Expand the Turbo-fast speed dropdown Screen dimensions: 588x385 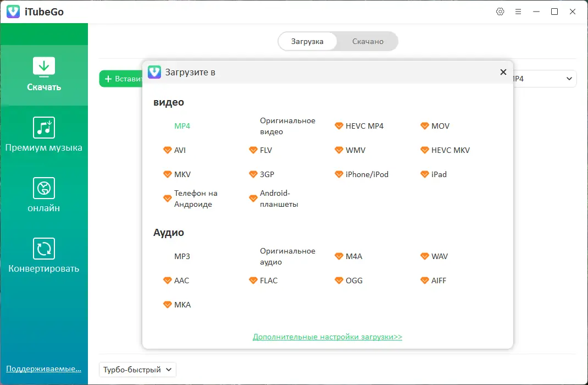(x=137, y=370)
